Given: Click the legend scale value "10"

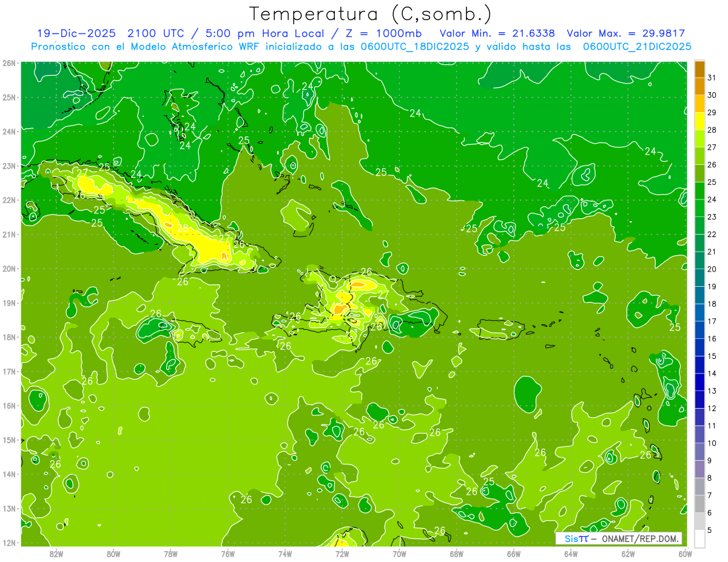Looking at the screenshot, I should pyautogui.click(x=712, y=443).
